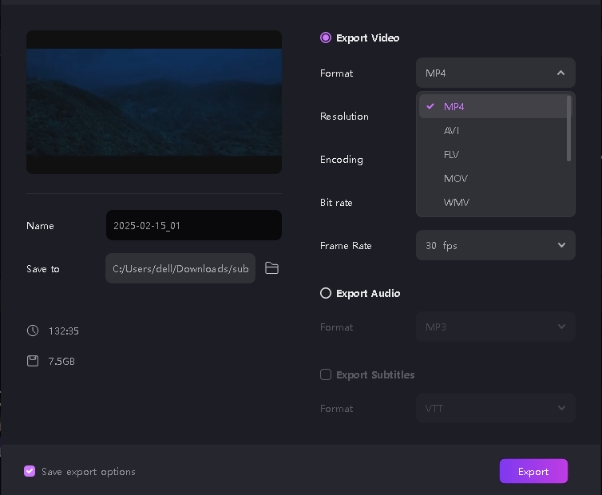
Task: Click the purple Export button
Action: click(534, 471)
